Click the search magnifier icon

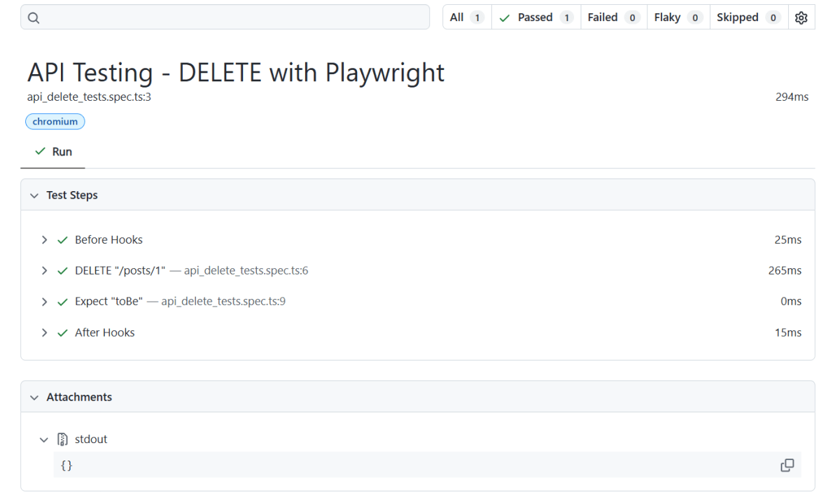(34, 18)
